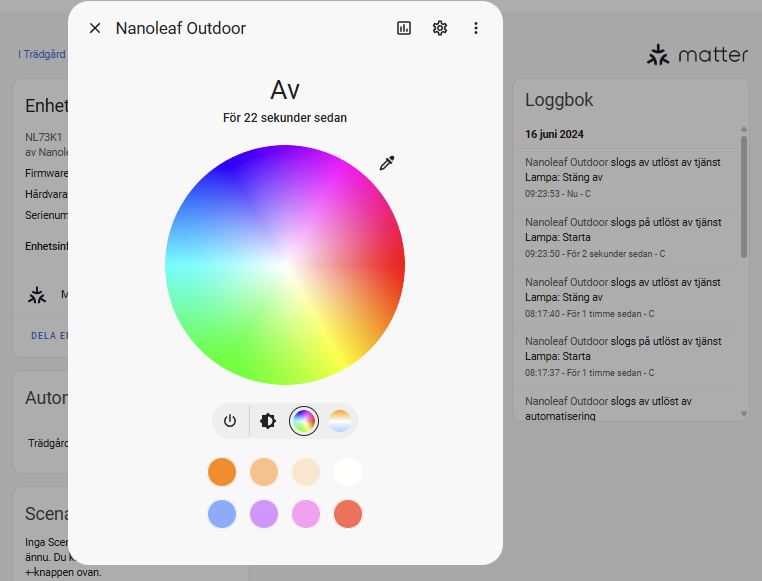Choose the pink favorite color swatch
The height and width of the screenshot is (581, 762).
[306, 514]
